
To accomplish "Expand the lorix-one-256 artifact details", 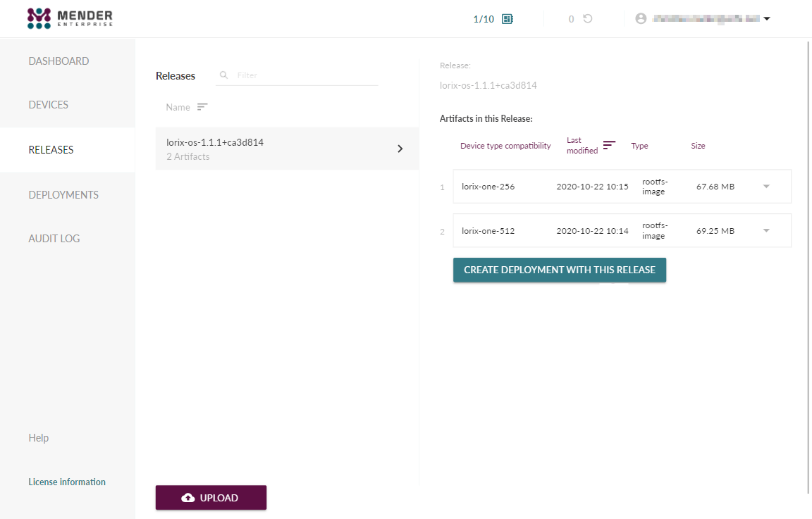I will [x=766, y=187].
